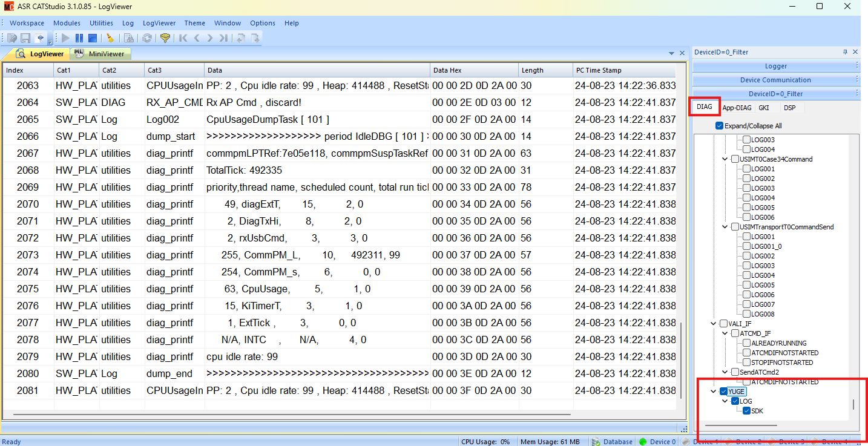Collapse the YUGE tree node

(x=714, y=392)
